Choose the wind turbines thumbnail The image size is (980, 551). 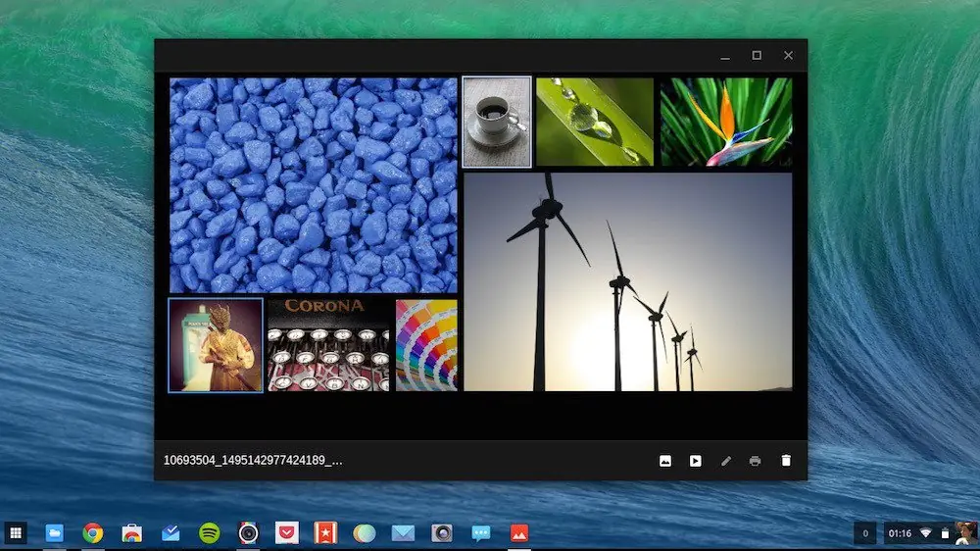(x=628, y=282)
